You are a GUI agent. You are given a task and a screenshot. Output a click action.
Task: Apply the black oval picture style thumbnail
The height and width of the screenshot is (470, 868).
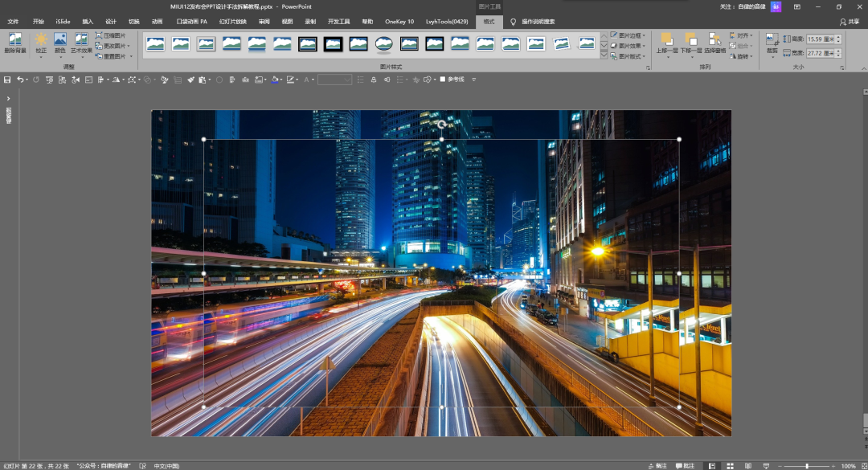click(x=384, y=43)
